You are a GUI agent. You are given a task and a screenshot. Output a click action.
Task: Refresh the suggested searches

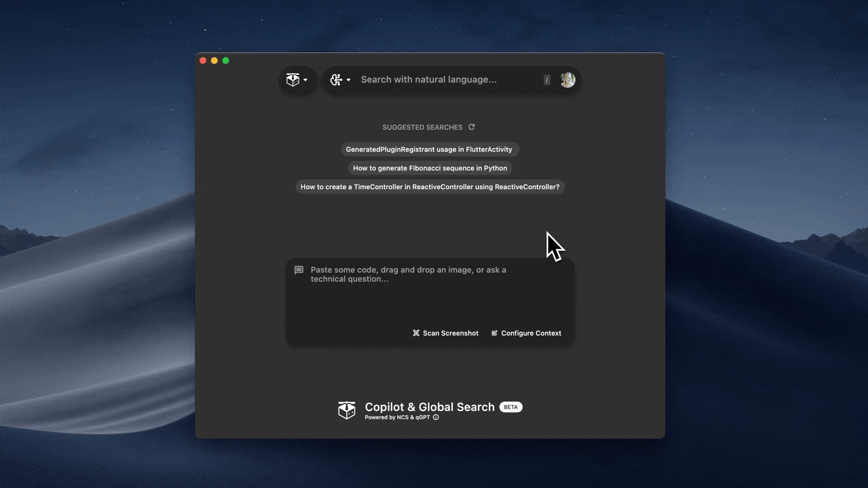pos(471,127)
